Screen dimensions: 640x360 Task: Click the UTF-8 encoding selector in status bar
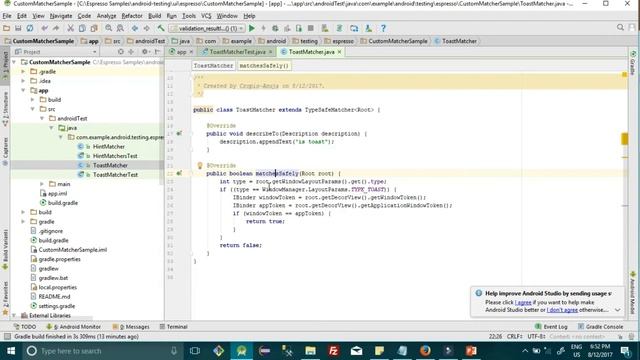pos(536,336)
